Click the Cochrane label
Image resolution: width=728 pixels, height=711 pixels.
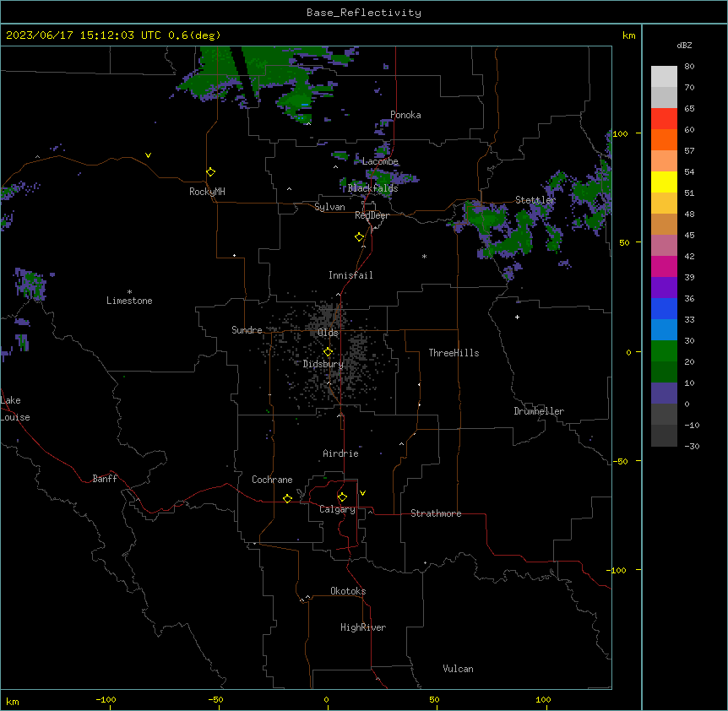pyautogui.click(x=272, y=480)
